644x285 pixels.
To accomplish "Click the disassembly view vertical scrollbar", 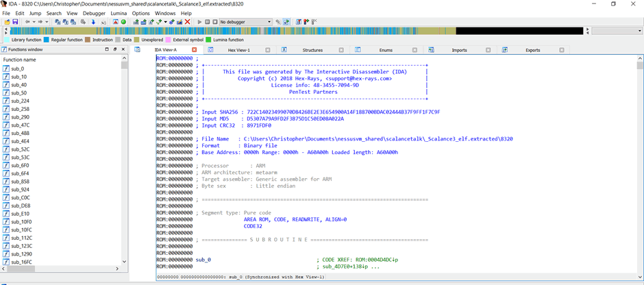I will 640,168.
